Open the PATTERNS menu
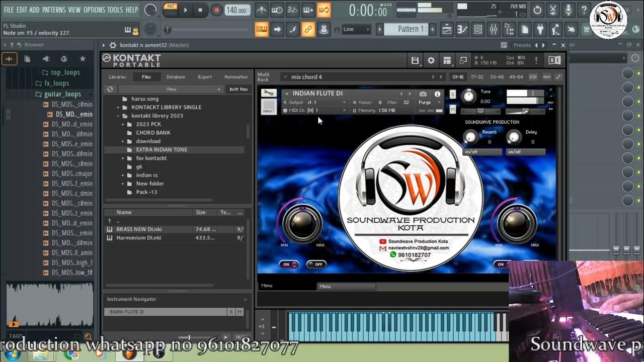Image resolution: width=644 pixels, height=362 pixels. pos(53,10)
